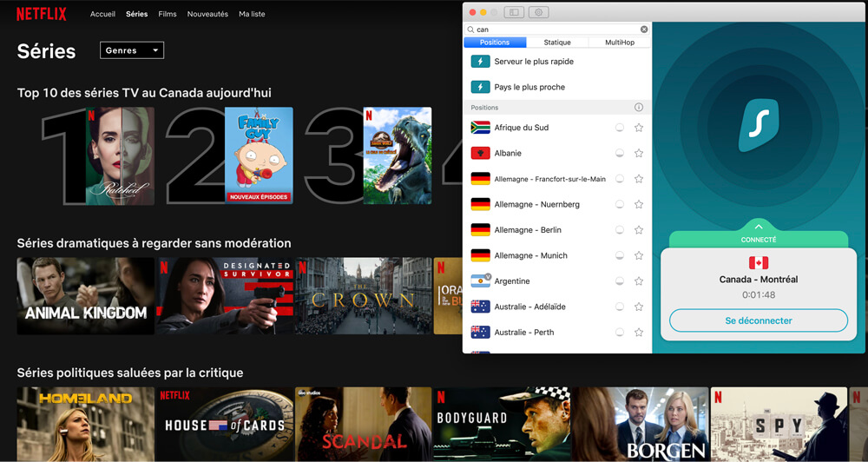Switch to the Positions tab

pyautogui.click(x=495, y=42)
